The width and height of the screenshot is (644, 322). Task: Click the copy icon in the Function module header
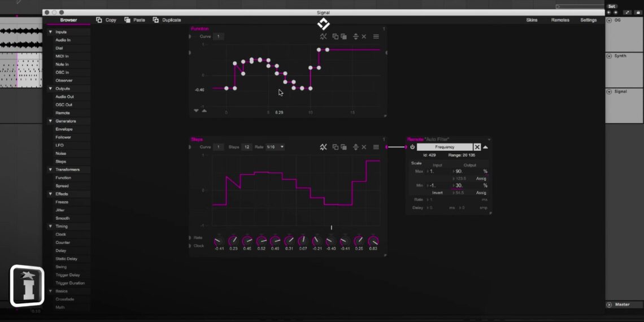click(335, 37)
